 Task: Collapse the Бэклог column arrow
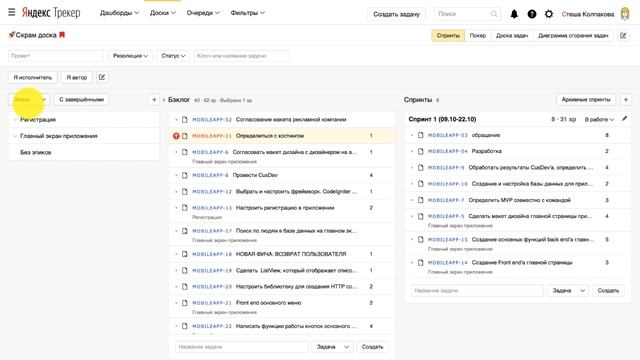(164, 100)
